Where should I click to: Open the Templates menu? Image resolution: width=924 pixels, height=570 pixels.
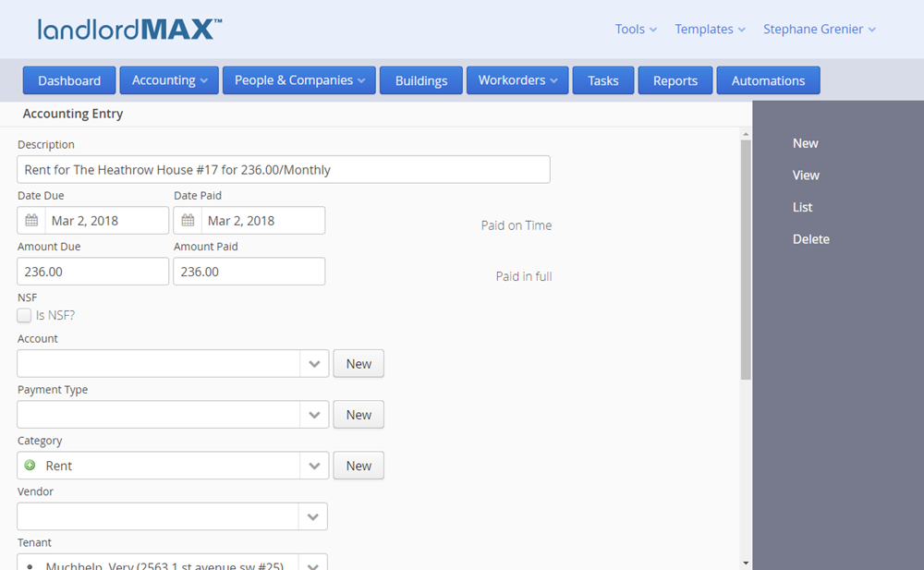pyautogui.click(x=710, y=29)
